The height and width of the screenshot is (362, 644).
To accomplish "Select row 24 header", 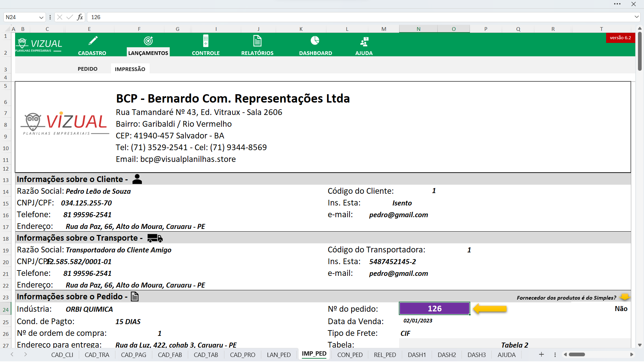I will [x=6, y=309].
